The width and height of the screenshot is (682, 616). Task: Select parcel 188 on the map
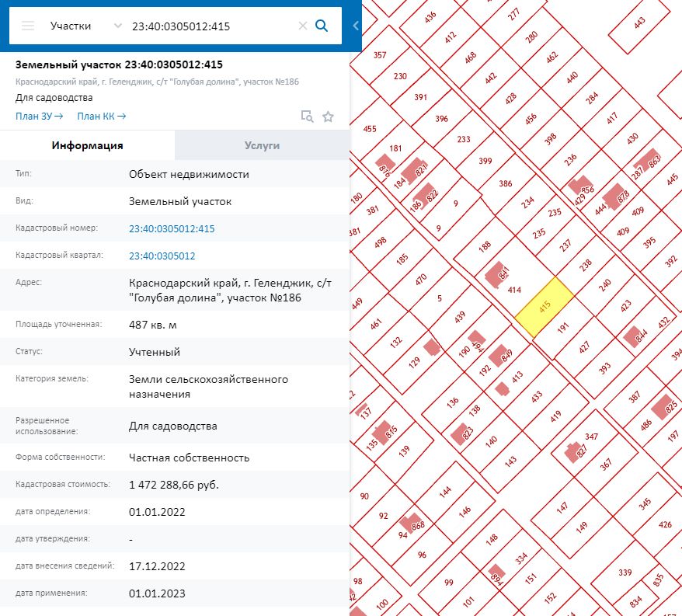(x=484, y=247)
